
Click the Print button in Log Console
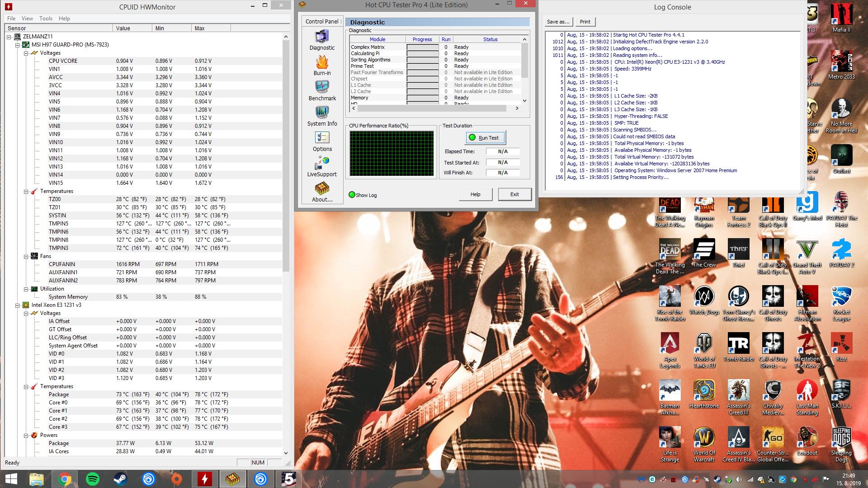pyautogui.click(x=585, y=22)
